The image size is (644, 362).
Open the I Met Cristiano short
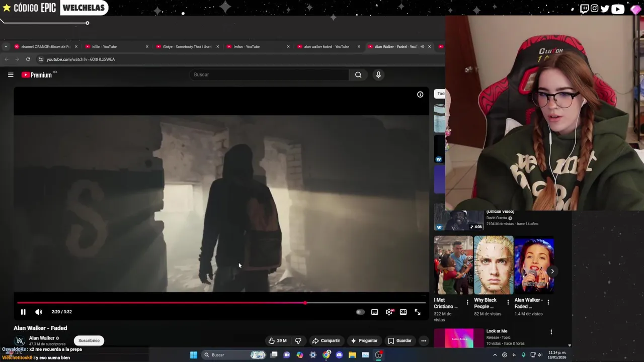pos(453,265)
